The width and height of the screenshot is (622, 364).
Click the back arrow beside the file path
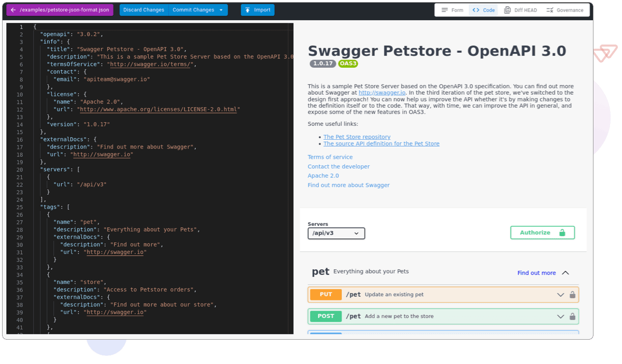tap(13, 10)
